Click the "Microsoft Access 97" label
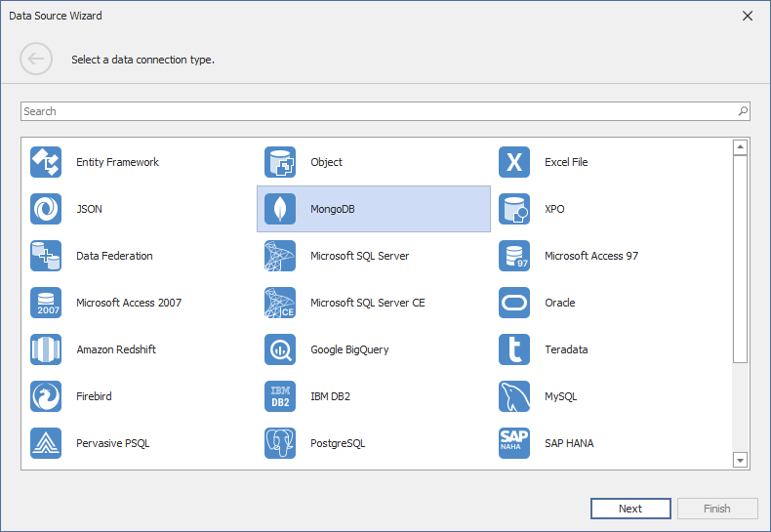The height and width of the screenshot is (532, 771). tap(591, 256)
